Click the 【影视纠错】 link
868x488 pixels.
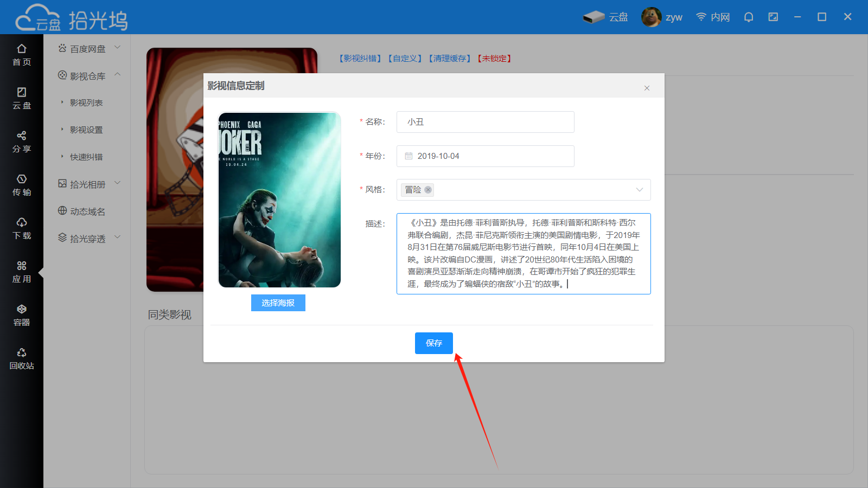(x=360, y=59)
